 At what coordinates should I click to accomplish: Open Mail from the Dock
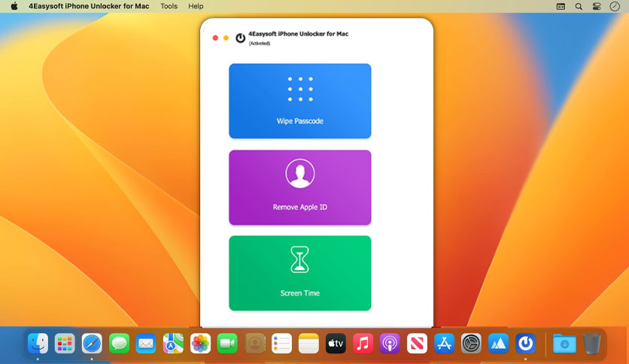coord(146,344)
